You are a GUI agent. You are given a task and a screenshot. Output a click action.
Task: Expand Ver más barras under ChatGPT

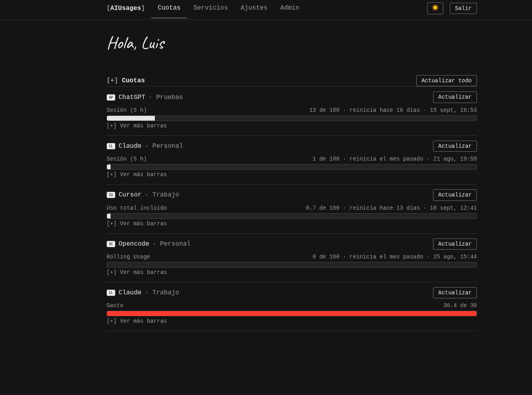point(137,126)
